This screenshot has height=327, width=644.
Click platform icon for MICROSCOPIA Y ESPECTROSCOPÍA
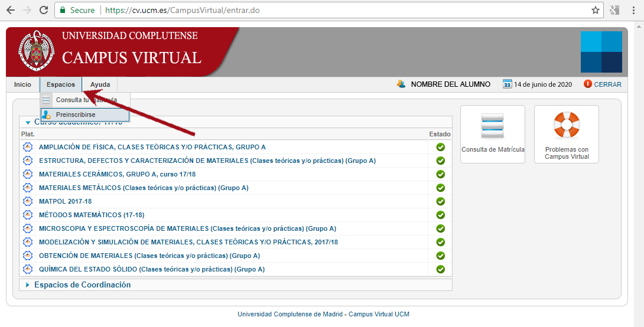click(x=28, y=228)
